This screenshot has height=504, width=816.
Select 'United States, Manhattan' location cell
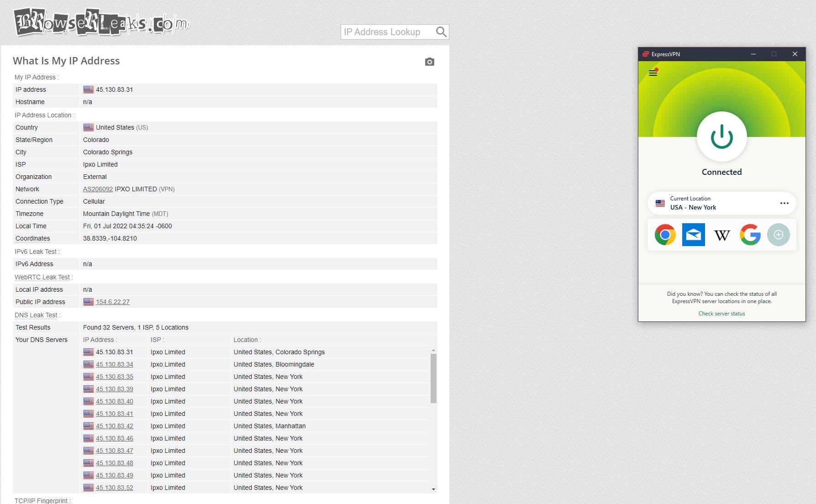tap(270, 426)
